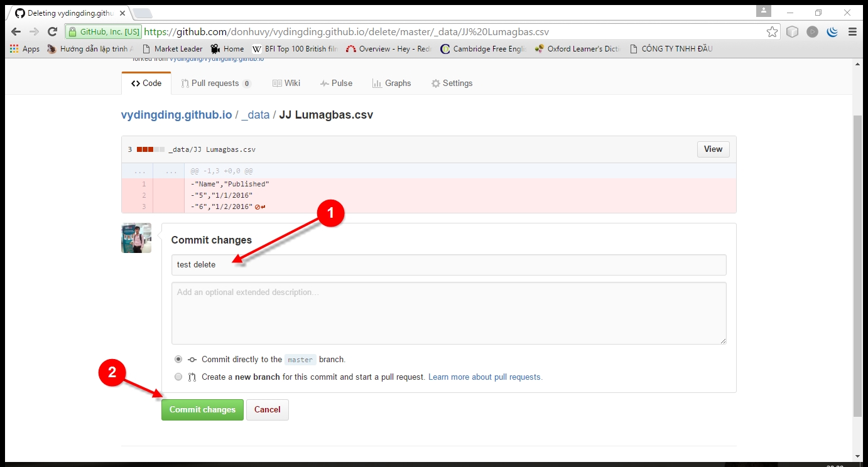Image resolution: width=868 pixels, height=467 pixels.
Task: Open the Overview - Hey - Redmine bookmark
Action: point(389,48)
